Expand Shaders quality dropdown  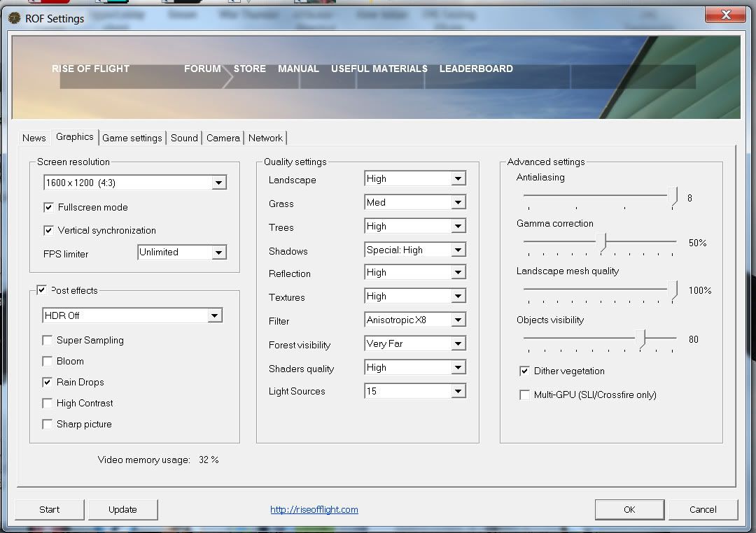click(x=415, y=367)
